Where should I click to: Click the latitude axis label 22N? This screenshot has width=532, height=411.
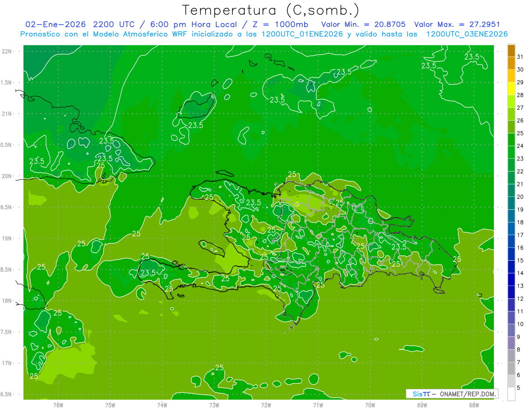8,51
